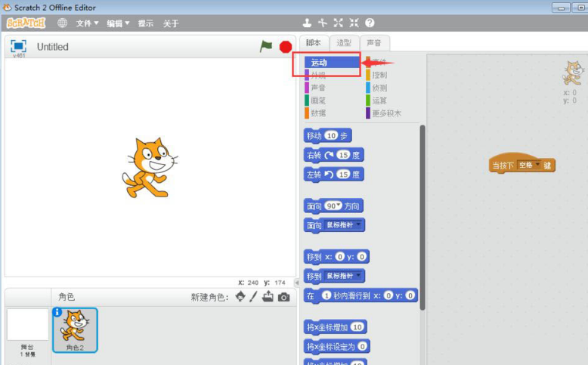Open the 关于 menu
The image size is (588, 365).
[171, 23]
